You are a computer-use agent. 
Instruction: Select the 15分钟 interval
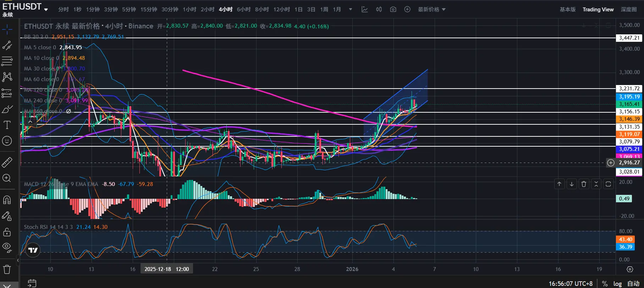click(x=149, y=10)
